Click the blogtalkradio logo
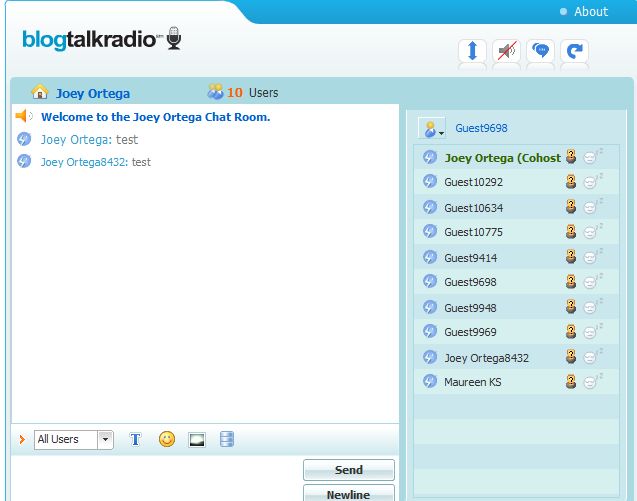Image resolution: width=637 pixels, height=501 pixels. point(102,39)
